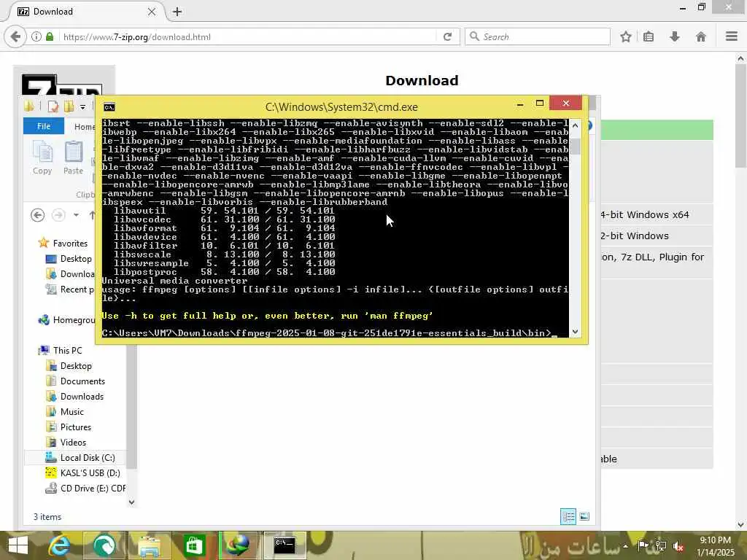The height and width of the screenshot is (560, 747).
Task: Open Internet Explorer from the taskbar
Action: (x=60, y=545)
